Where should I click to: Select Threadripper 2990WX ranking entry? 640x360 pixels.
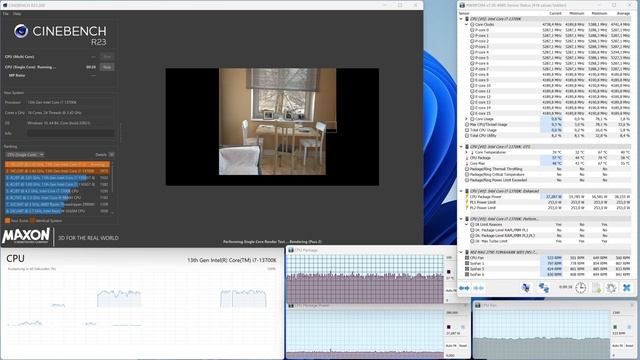coord(57,204)
